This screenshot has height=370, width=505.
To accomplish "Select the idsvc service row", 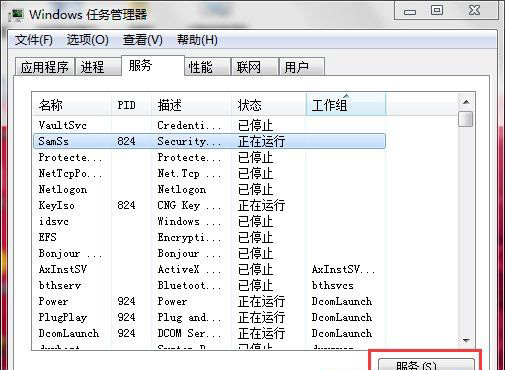I will [x=209, y=221].
